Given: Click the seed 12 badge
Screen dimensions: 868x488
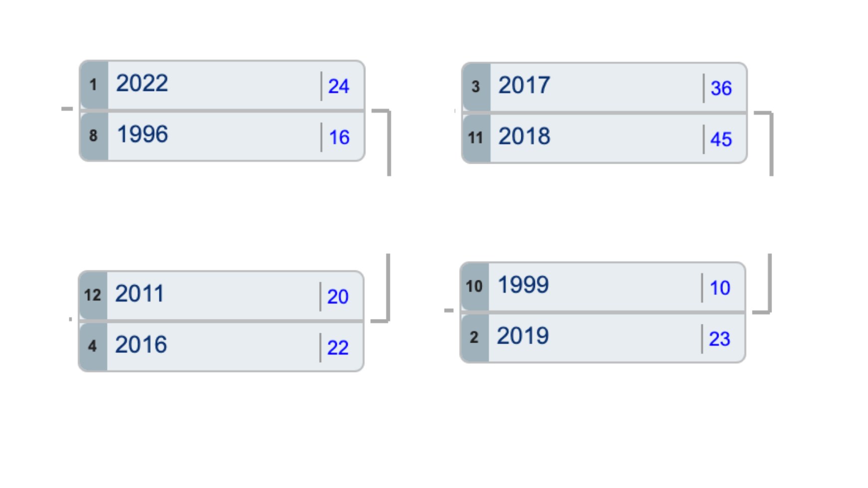Looking at the screenshot, I should (93, 296).
